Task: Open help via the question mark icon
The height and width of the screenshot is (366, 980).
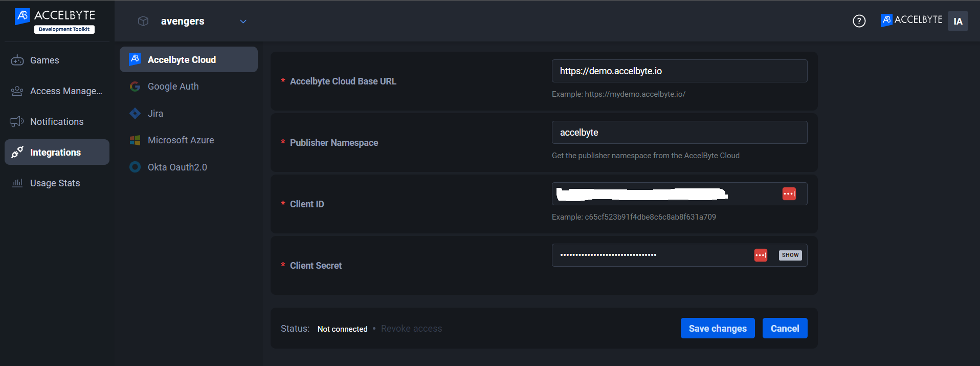Action: (859, 21)
